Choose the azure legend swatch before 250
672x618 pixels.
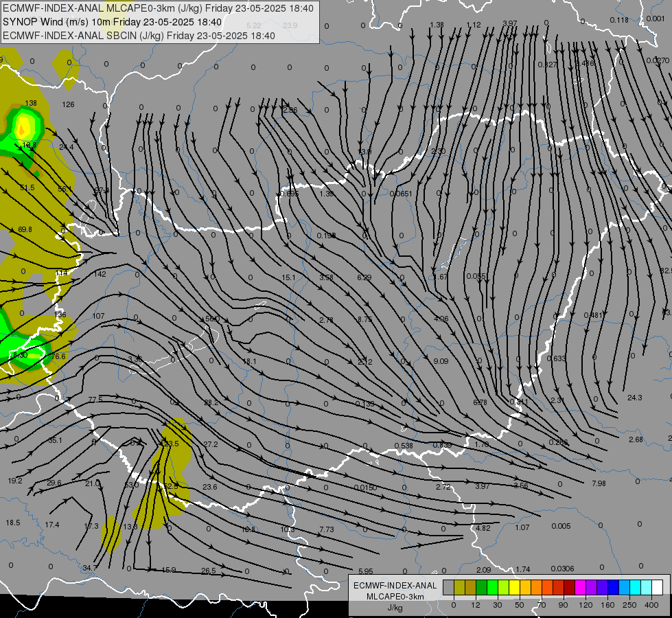tap(625, 588)
